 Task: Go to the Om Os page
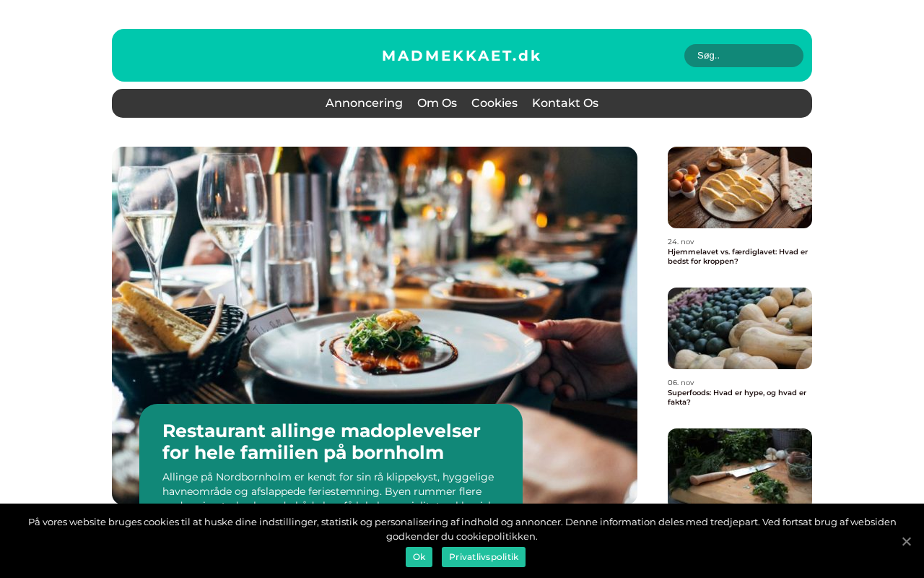click(437, 103)
